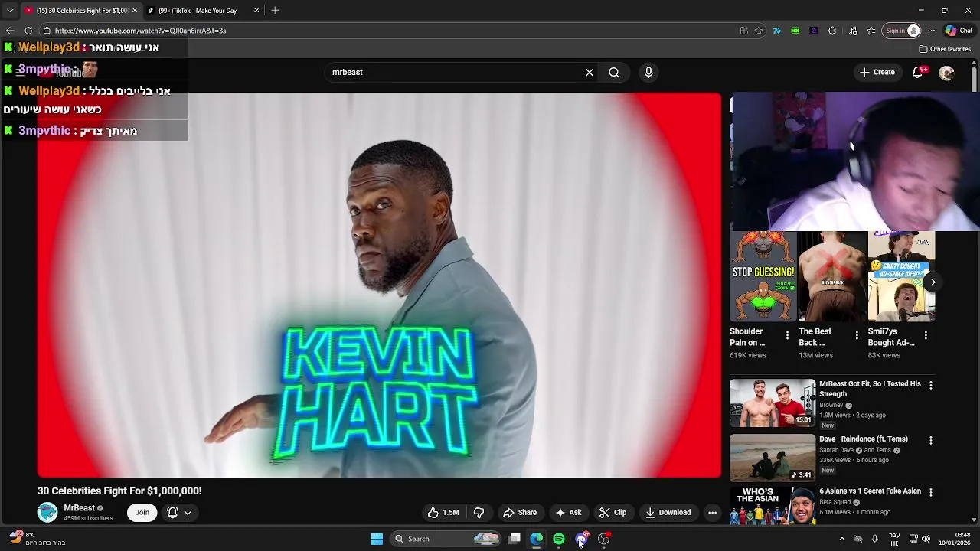Open the green extension icon in toolbar
Viewport: 980px width, 551px height.
(795, 31)
